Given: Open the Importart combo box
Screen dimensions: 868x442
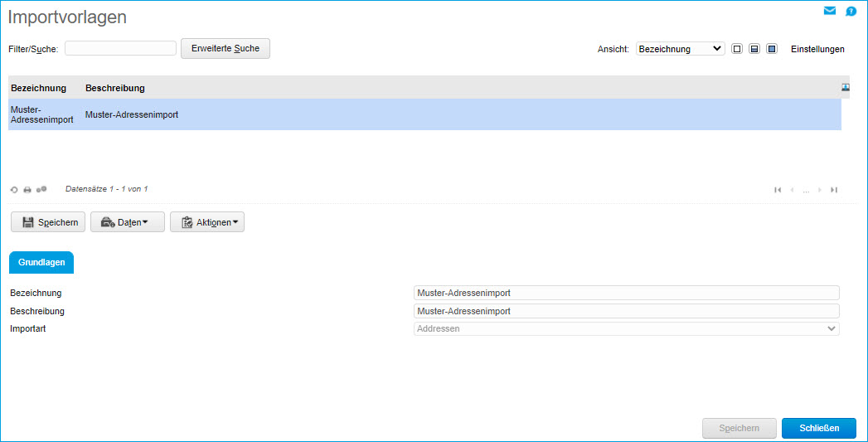Looking at the screenshot, I should [x=626, y=328].
